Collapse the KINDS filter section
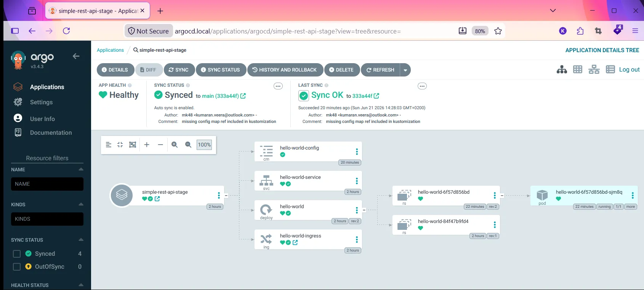644x290 pixels. click(81, 204)
